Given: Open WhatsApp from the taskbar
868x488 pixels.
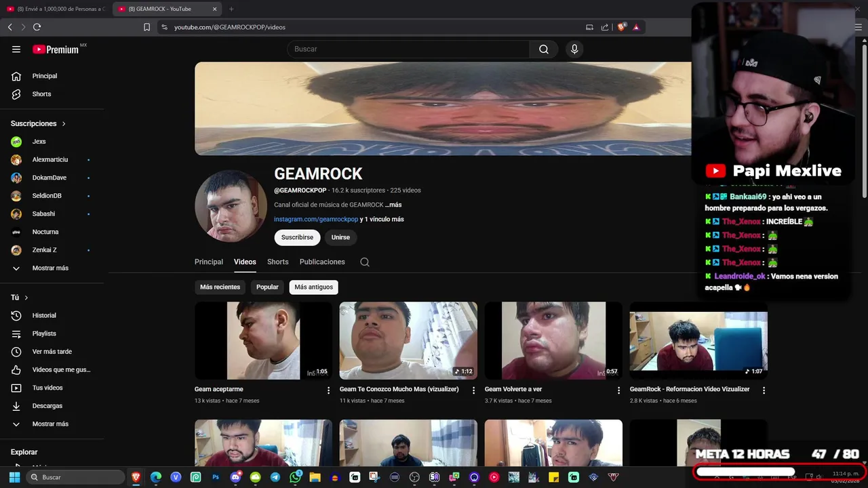Looking at the screenshot, I should click(x=295, y=477).
